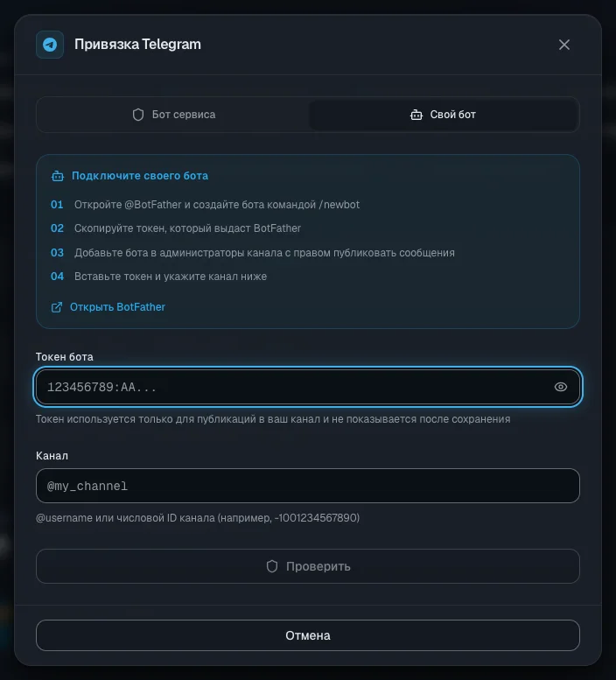
Task: Click the Проверить button
Action: click(x=308, y=566)
